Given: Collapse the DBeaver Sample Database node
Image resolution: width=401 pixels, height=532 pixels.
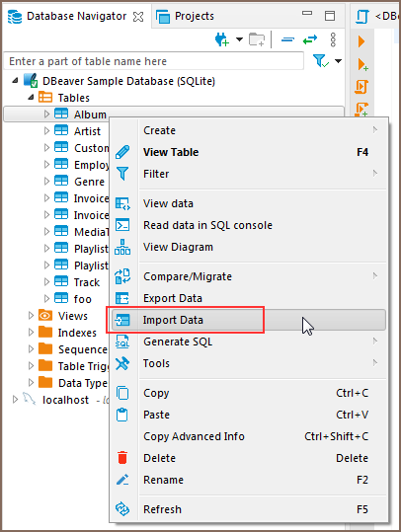Looking at the screenshot, I should coord(15,81).
